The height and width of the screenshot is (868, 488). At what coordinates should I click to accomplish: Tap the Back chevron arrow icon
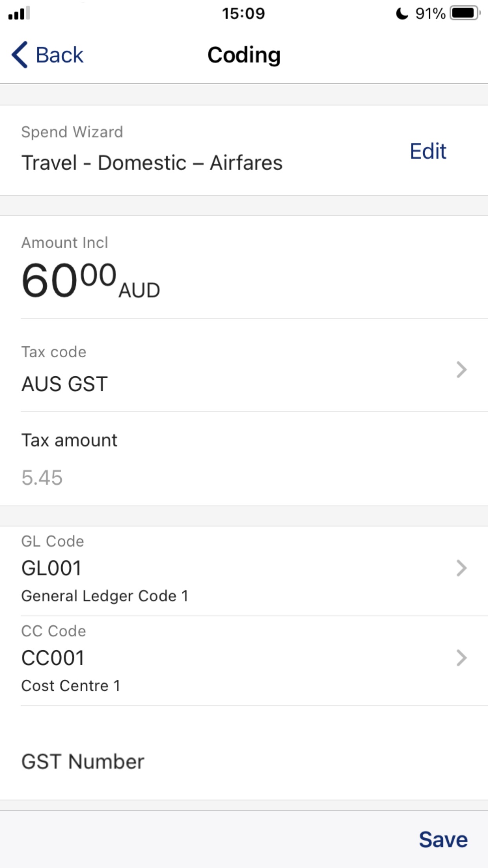point(20,55)
